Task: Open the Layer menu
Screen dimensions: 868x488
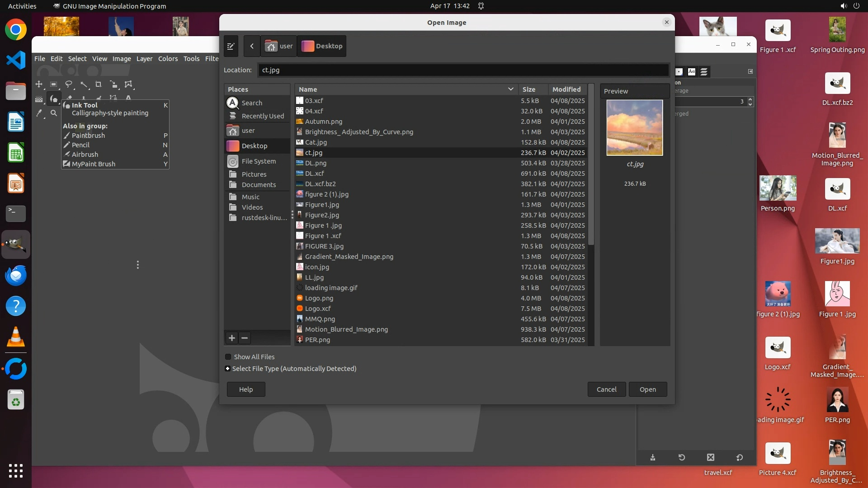Action: tap(144, 59)
